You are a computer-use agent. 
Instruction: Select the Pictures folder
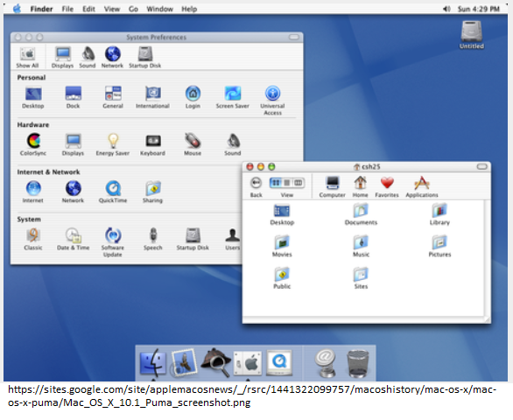coord(439,246)
